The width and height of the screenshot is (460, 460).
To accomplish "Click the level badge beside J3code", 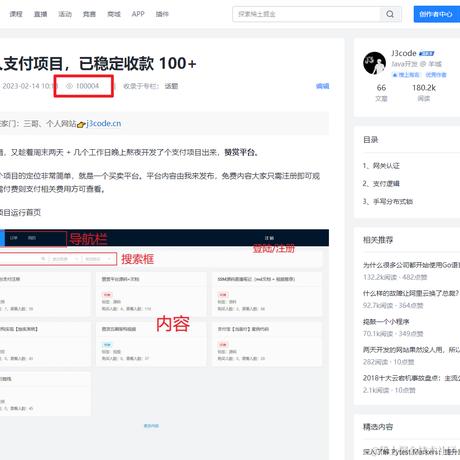I will [427, 53].
